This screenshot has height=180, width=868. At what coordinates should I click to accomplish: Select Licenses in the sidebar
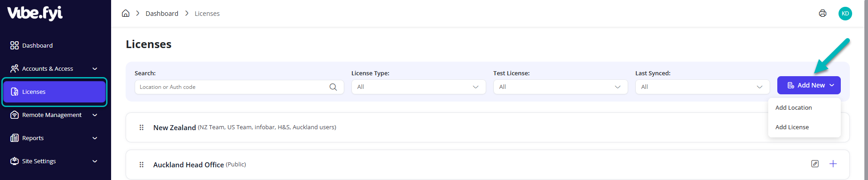tap(54, 92)
